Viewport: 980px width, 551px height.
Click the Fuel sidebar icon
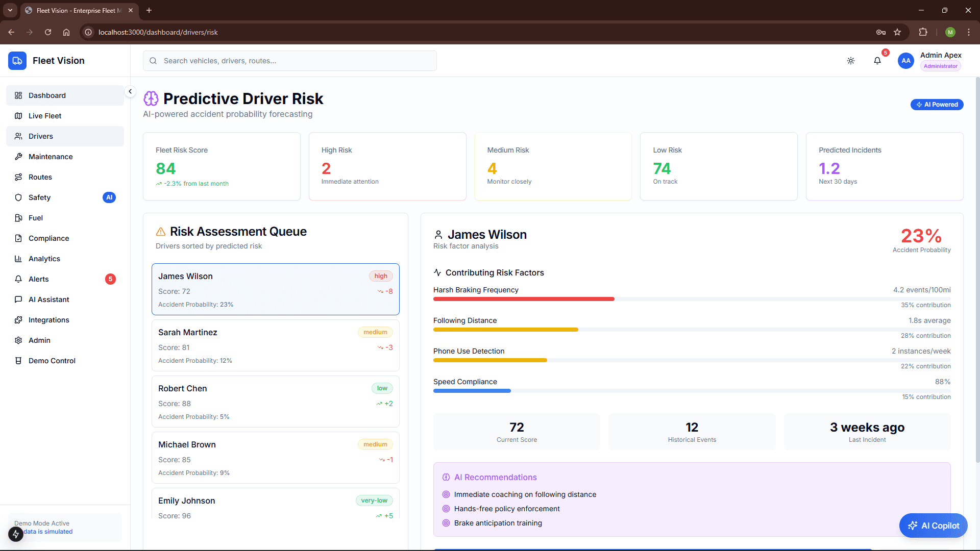18,218
